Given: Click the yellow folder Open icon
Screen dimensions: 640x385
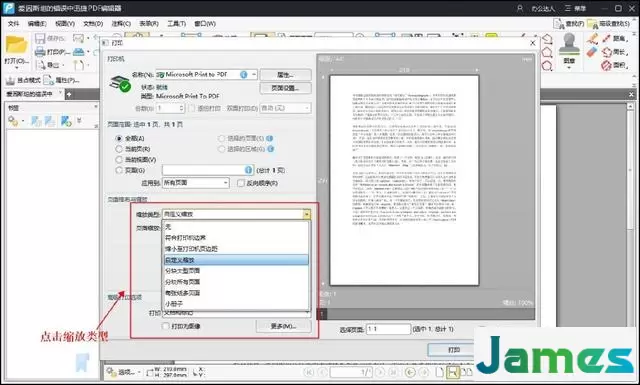Looking at the screenshot, I should pos(16,45).
